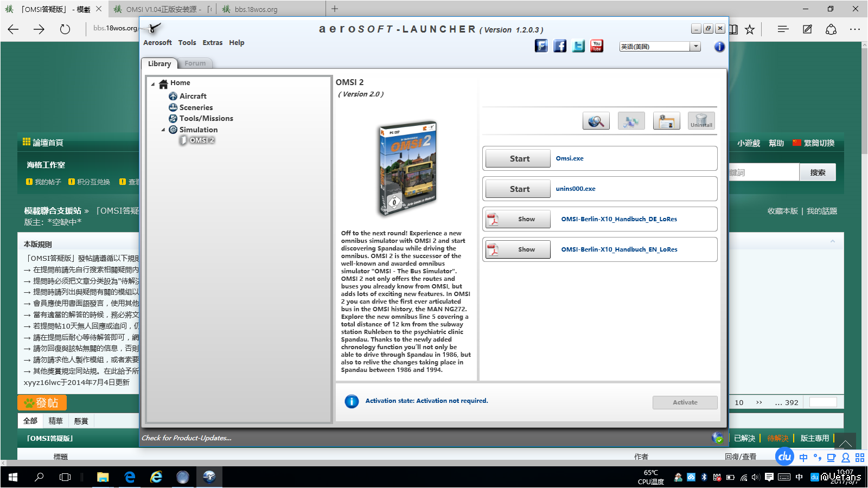Start Omsi.exe
The height and width of the screenshot is (488, 868).
(x=518, y=159)
